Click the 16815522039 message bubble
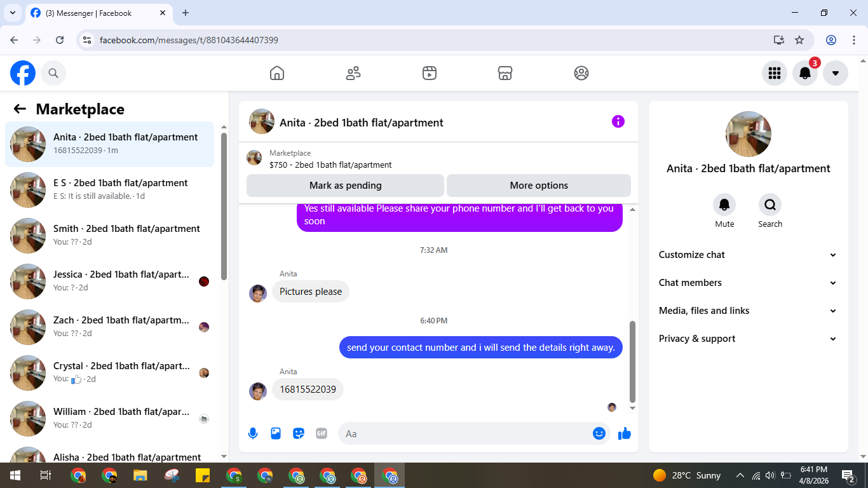The width and height of the screenshot is (868, 488). click(308, 390)
